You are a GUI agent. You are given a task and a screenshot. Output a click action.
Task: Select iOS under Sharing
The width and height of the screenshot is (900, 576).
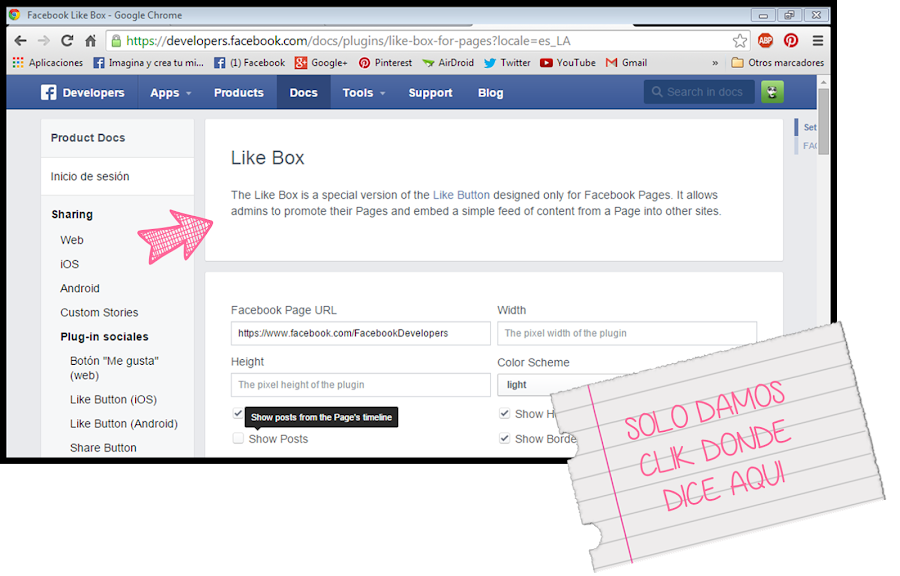click(69, 264)
